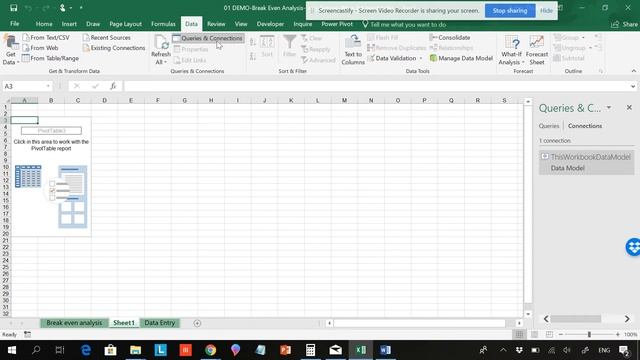The image size is (640, 360).
Task: Click the macro recording status icon
Action: [27, 334]
